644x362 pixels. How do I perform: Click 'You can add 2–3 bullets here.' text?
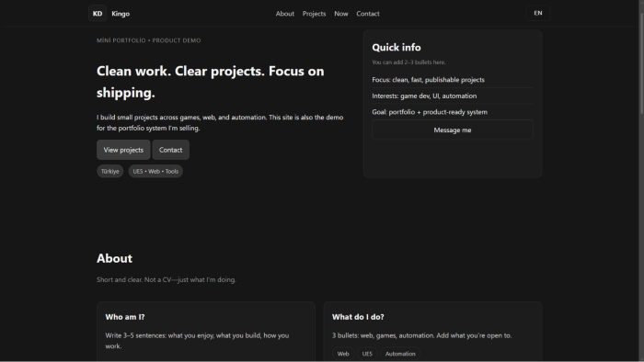(x=408, y=62)
